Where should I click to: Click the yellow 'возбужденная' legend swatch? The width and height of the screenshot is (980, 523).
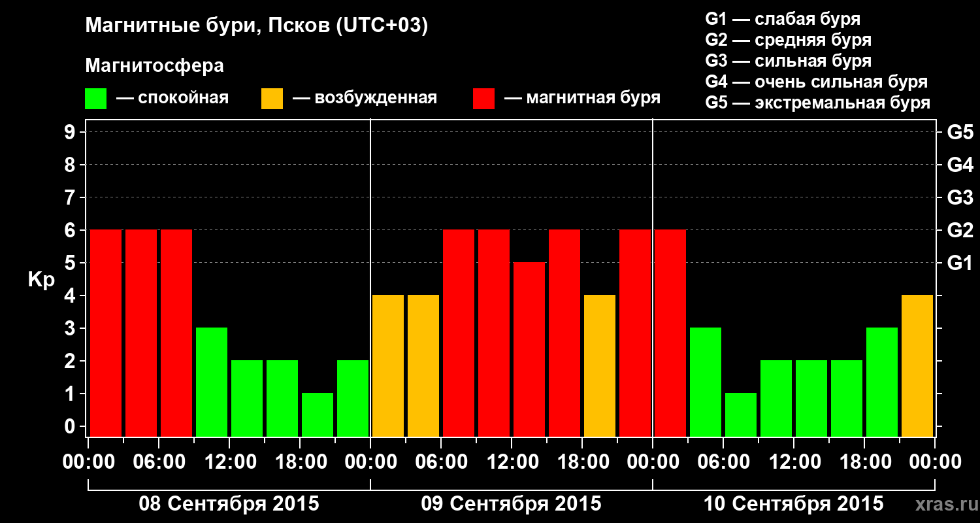click(272, 99)
